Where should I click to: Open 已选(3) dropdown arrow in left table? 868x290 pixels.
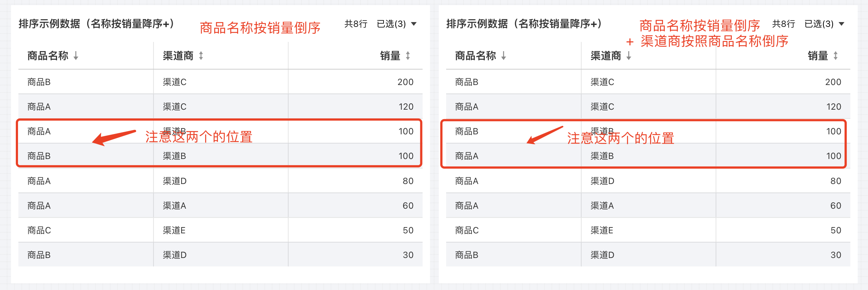click(414, 24)
